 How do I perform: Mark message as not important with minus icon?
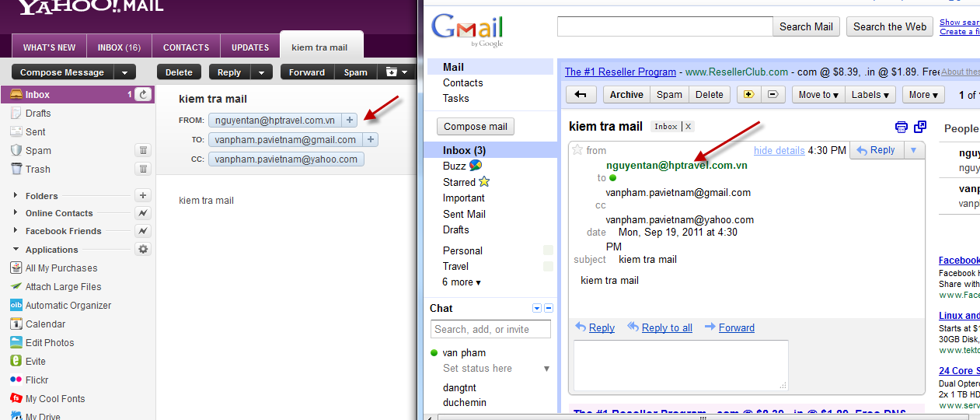pyautogui.click(x=772, y=95)
